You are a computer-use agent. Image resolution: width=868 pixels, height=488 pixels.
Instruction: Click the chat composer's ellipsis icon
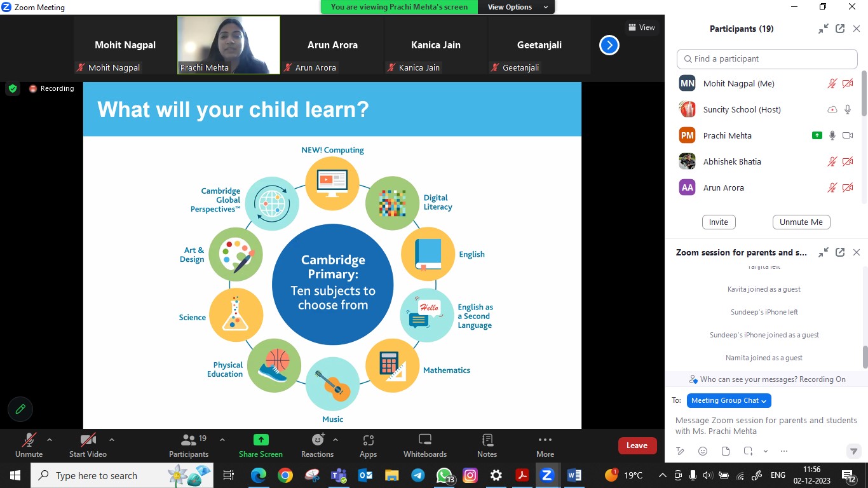(784, 451)
